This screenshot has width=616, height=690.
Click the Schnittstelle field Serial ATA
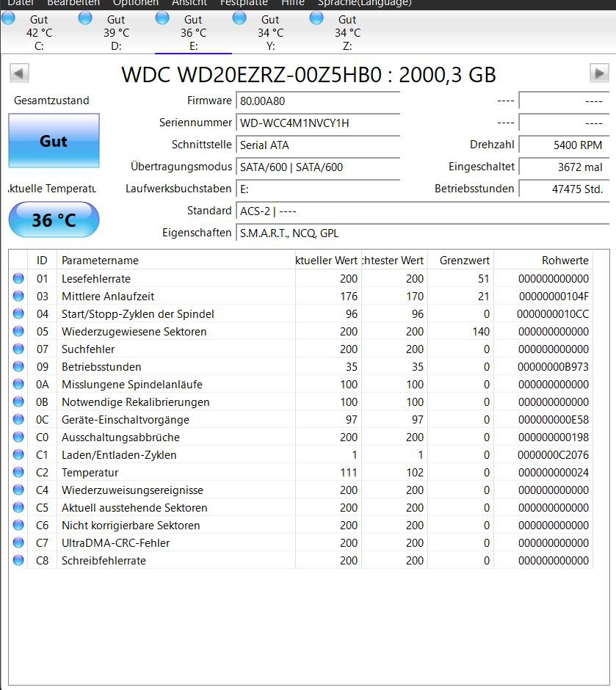[x=318, y=145]
